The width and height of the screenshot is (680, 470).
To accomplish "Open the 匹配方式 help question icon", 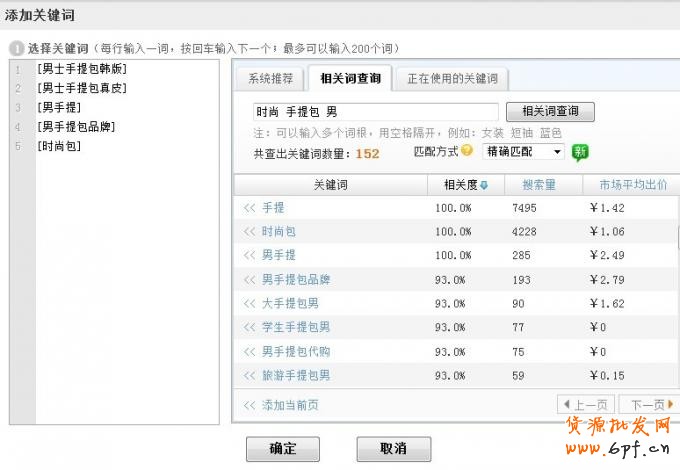I will coord(467,150).
